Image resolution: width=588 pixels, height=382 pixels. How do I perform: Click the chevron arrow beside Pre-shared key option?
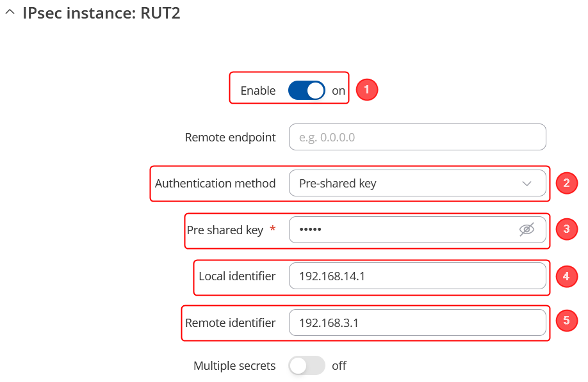[x=527, y=184]
